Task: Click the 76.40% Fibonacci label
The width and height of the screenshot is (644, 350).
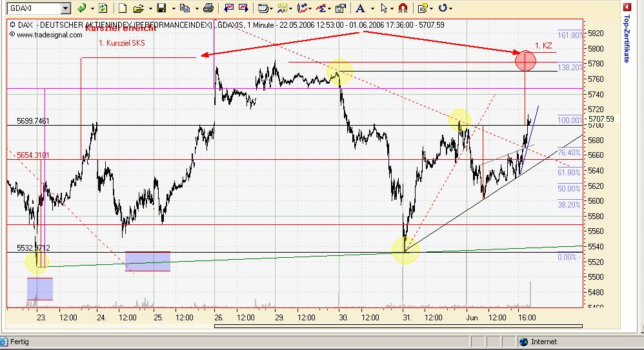Action: [x=569, y=153]
